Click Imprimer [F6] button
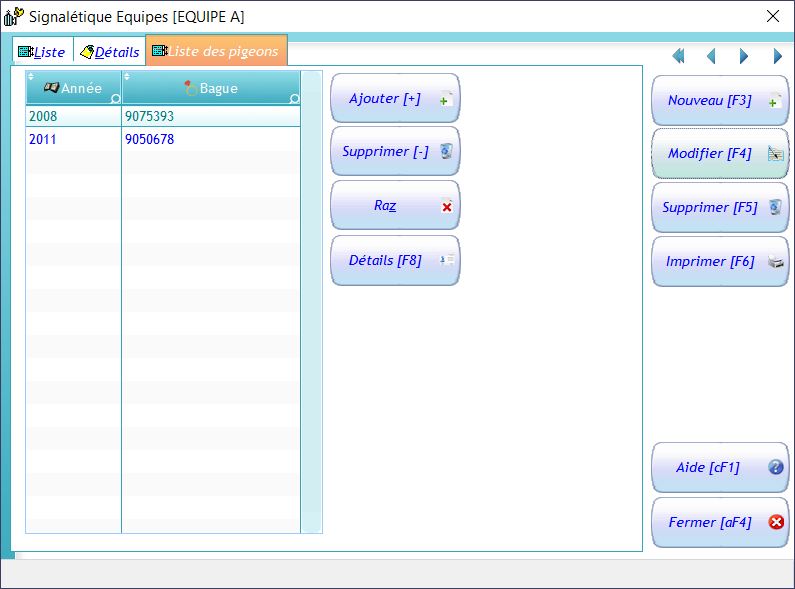Viewport: 795px width, 589px height. (720, 262)
